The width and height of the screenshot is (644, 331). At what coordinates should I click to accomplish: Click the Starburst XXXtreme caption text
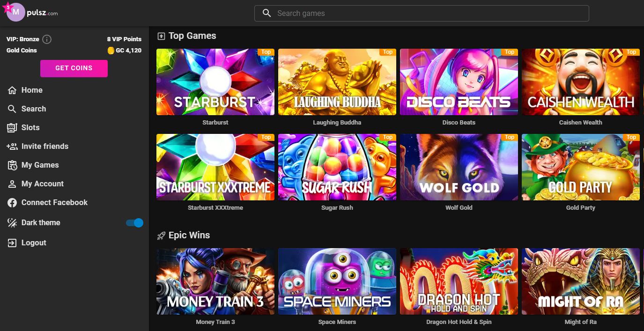[215, 208]
